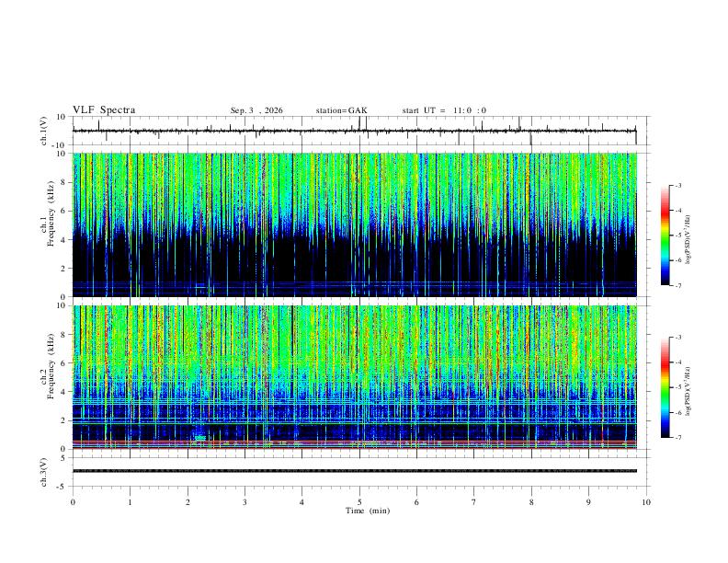Click the 9 minute tick label on time axis
The height and width of the screenshot is (563, 728).
[x=588, y=502]
